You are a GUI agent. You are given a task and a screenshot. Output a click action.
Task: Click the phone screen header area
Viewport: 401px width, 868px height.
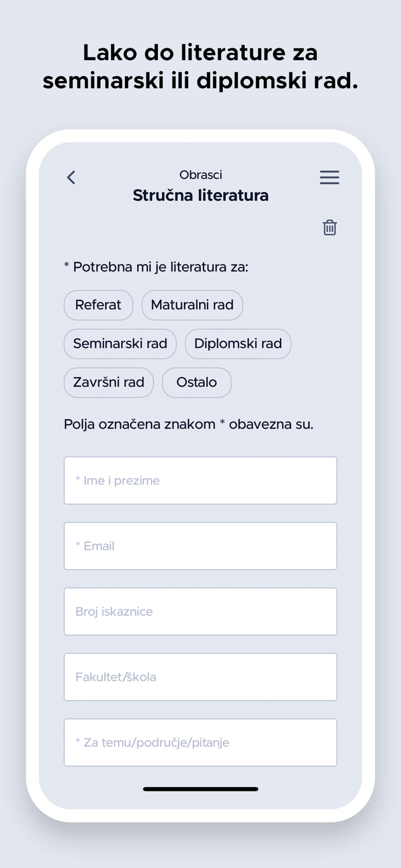pyautogui.click(x=200, y=185)
